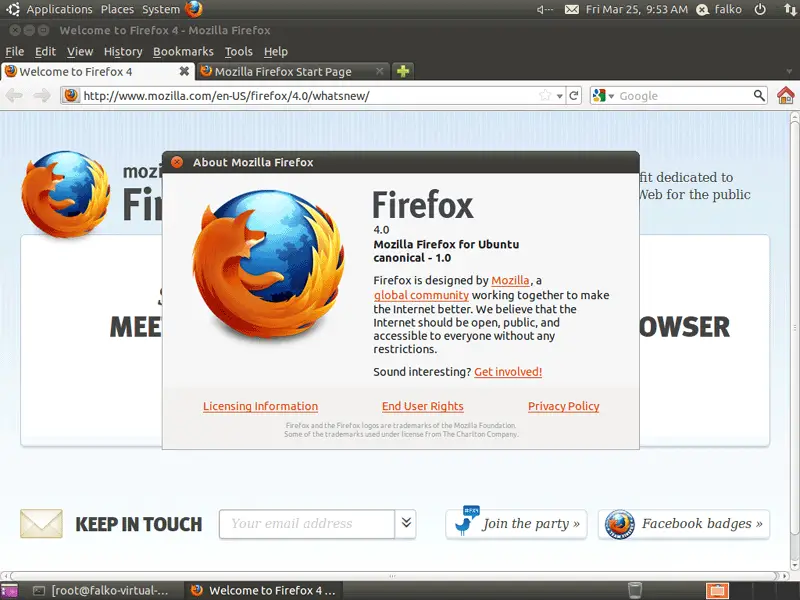
Task: Switch to the root@falko-virtual terminal taskbar button
Action: point(101,591)
